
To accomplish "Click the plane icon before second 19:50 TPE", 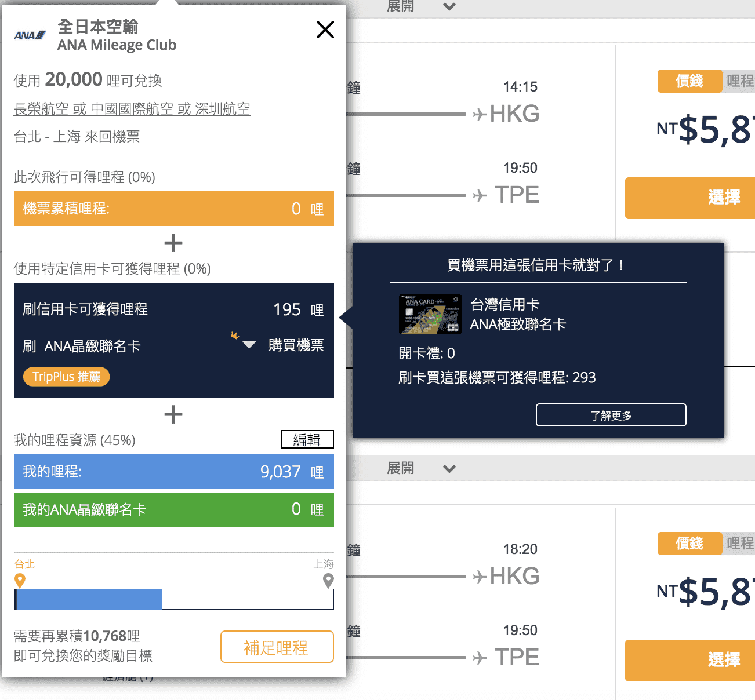I will 480,658.
